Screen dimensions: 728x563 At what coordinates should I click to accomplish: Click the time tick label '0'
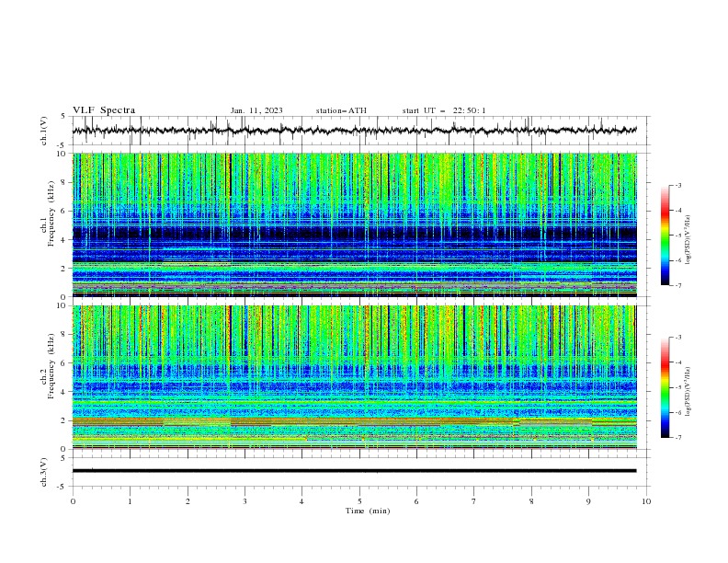73,501
